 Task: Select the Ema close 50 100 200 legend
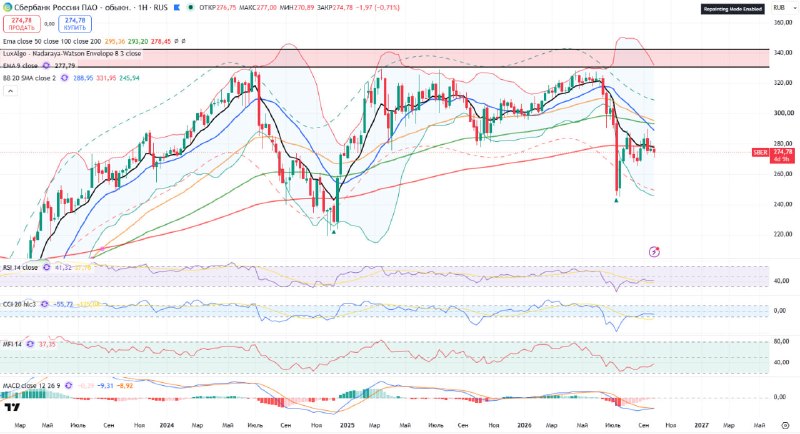52,41
